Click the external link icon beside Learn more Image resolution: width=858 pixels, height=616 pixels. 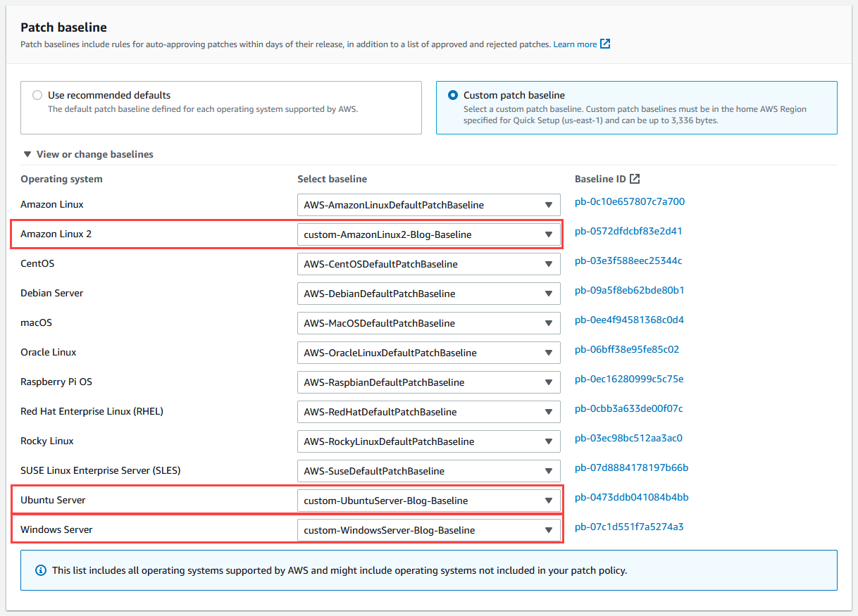point(604,44)
